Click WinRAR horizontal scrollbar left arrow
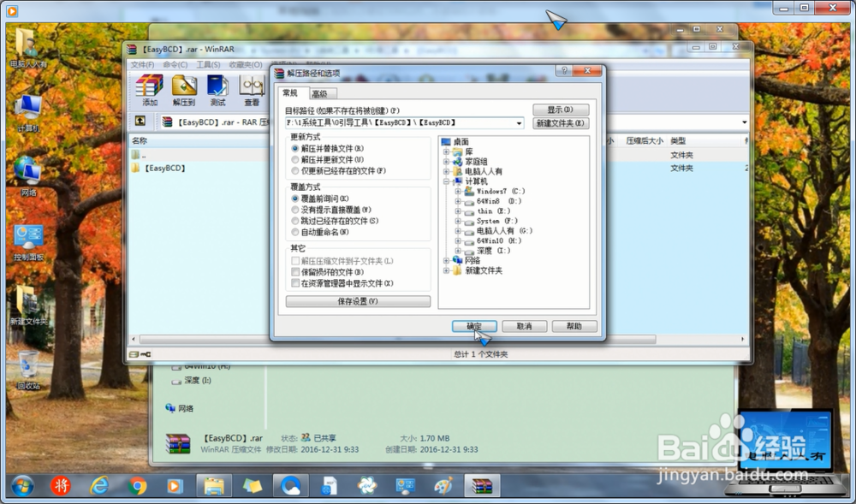 pyautogui.click(x=134, y=339)
